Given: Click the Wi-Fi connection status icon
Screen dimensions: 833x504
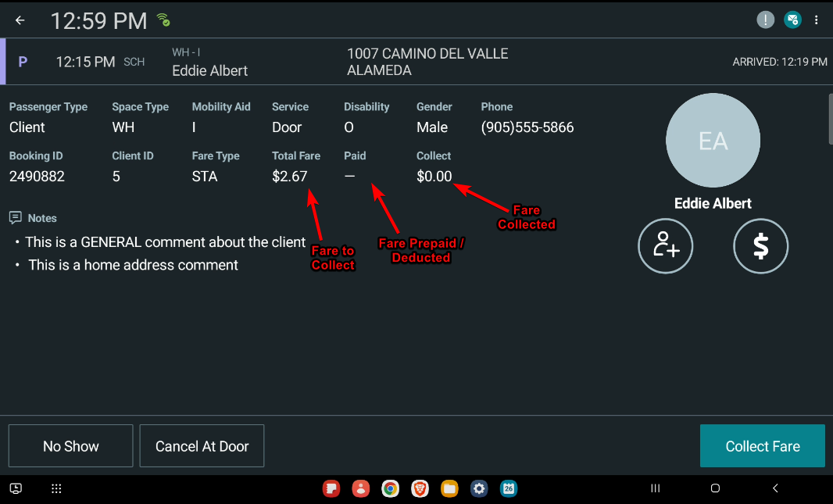Looking at the screenshot, I should click(163, 20).
